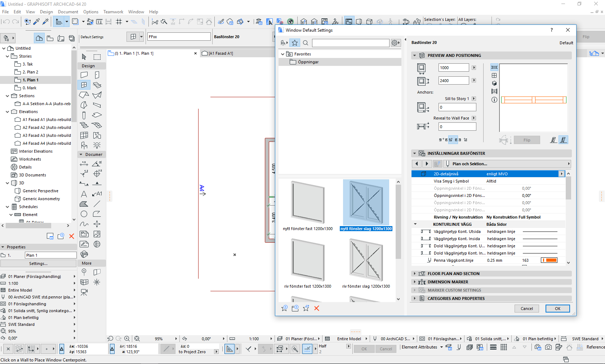The image size is (605, 364).
Task: Go to the next settings page arrow
Action: [x=427, y=164]
